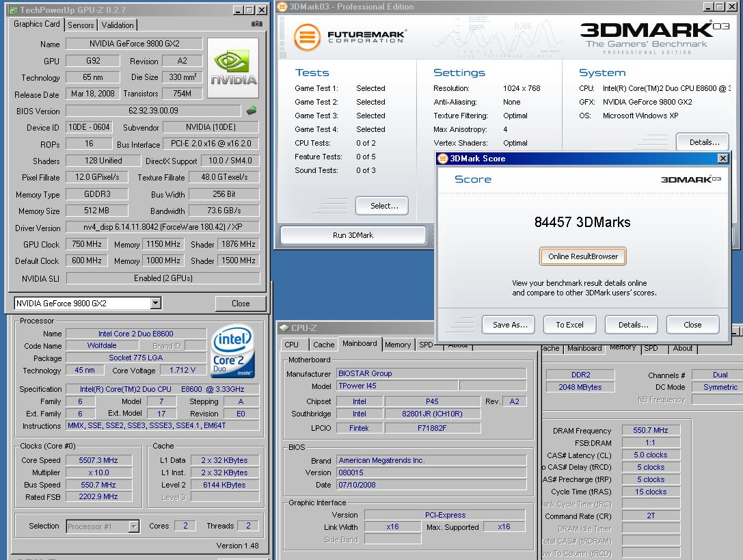
Task: Click the Code Name Wolfdale value
Action: (x=101, y=345)
